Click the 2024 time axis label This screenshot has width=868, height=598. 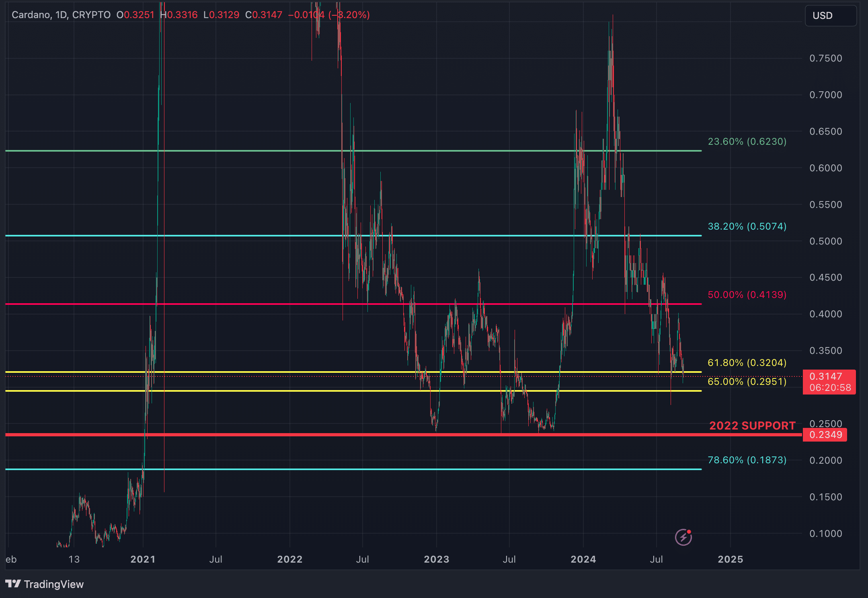(583, 559)
